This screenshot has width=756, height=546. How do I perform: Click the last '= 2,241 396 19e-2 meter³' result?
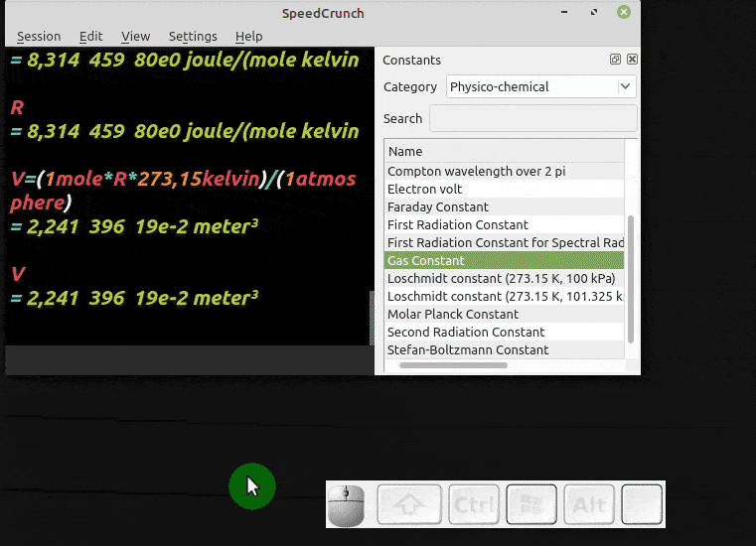pos(134,298)
